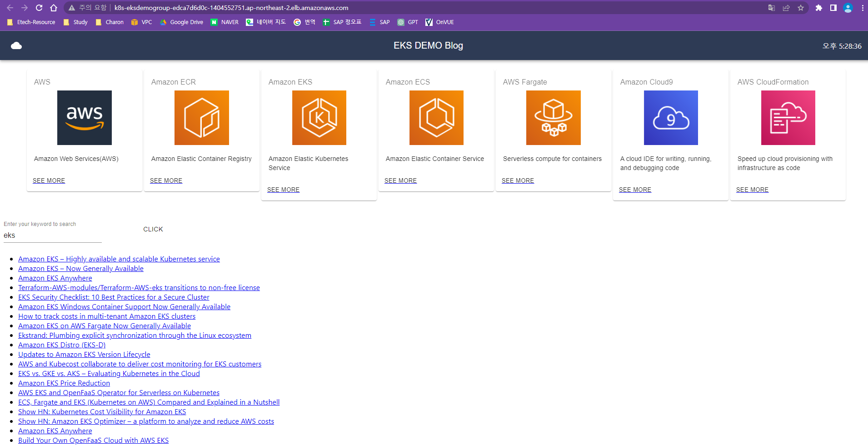Click the CLICK search button

tap(153, 229)
